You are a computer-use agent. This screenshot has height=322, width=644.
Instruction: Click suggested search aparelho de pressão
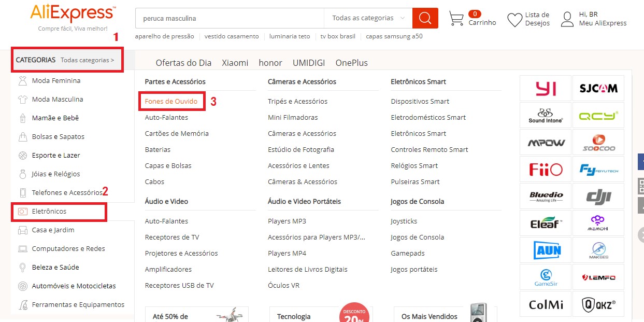click(x=164, y=36)
